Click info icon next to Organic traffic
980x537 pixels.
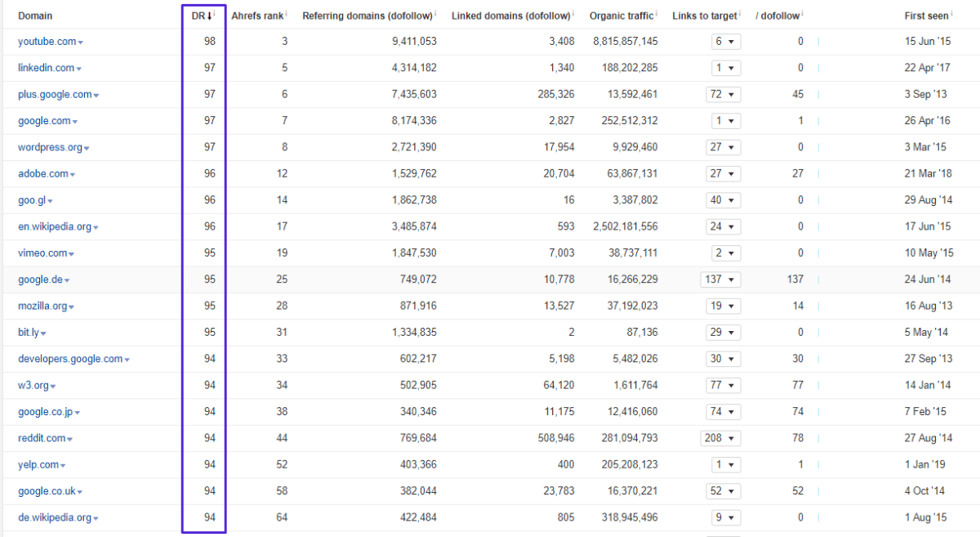(x=657, y=14)
